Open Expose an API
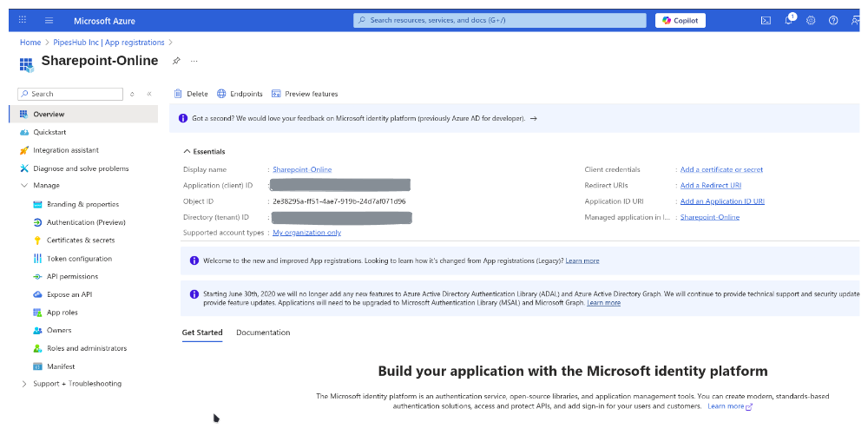 click(69, 294)
